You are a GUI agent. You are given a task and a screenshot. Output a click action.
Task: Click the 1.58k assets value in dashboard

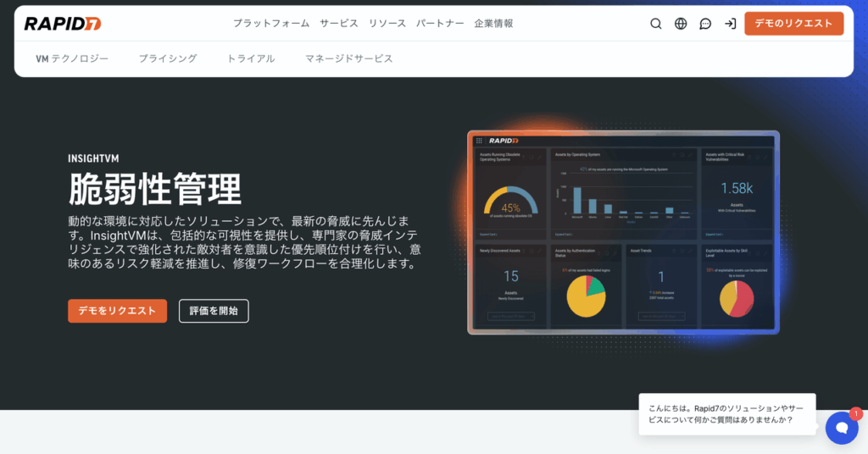tap(737, 189)
